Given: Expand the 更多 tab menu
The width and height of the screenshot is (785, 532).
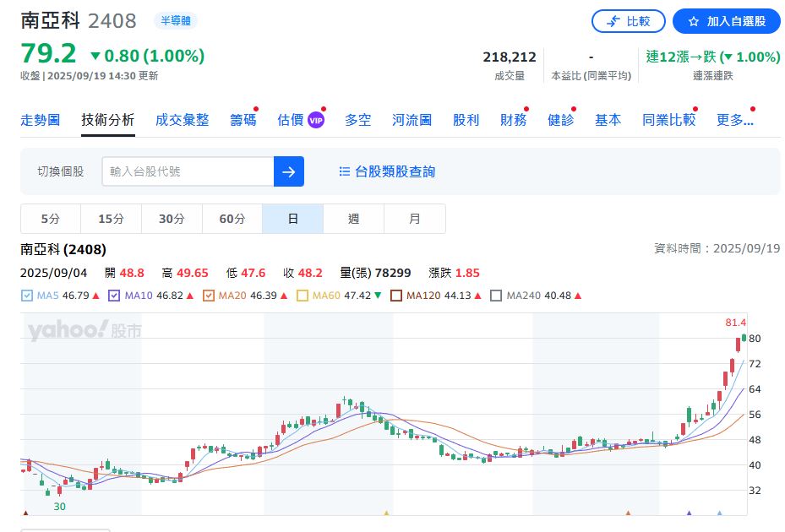Looking at the screenshot, I should coord(734,120).
